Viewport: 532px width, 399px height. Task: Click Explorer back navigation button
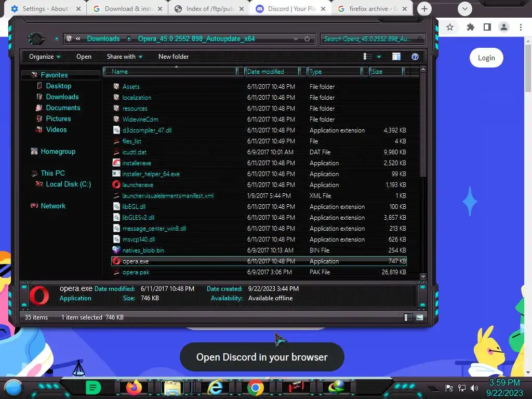point(36,38)
